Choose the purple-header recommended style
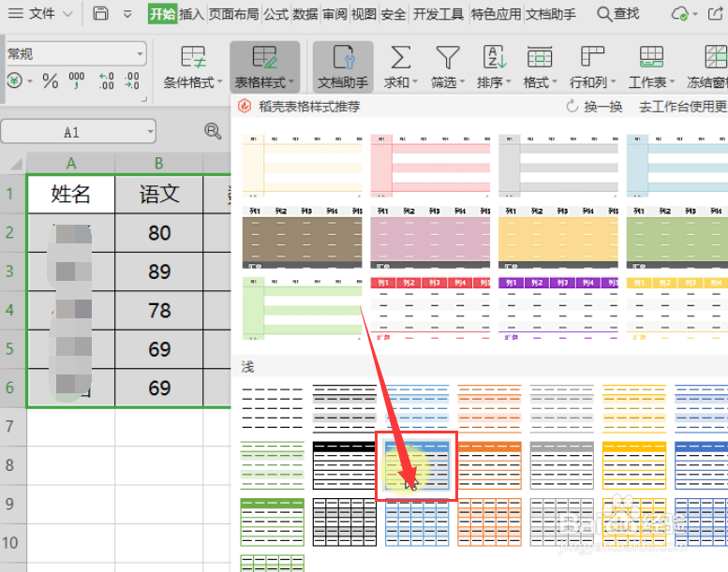The image size is (728, 572). point(558,308)
